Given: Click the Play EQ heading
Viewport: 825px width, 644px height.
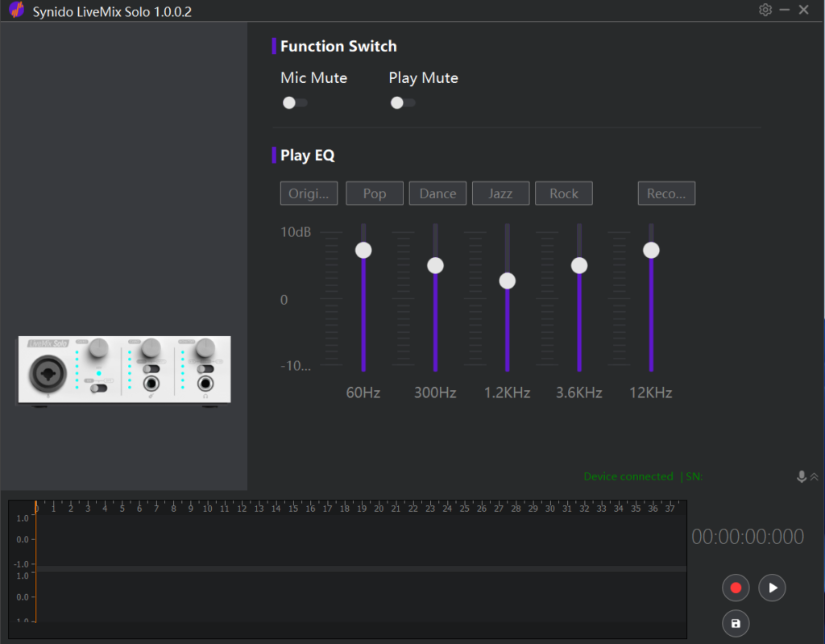Looking at the screenshot, I should 307,156.
